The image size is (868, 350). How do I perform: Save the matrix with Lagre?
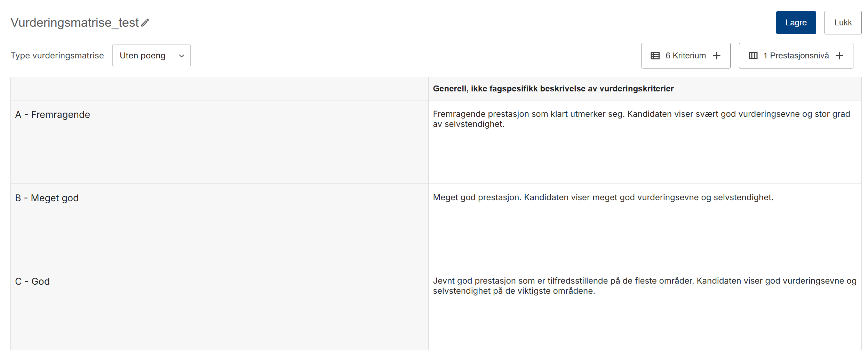point(796,23)
